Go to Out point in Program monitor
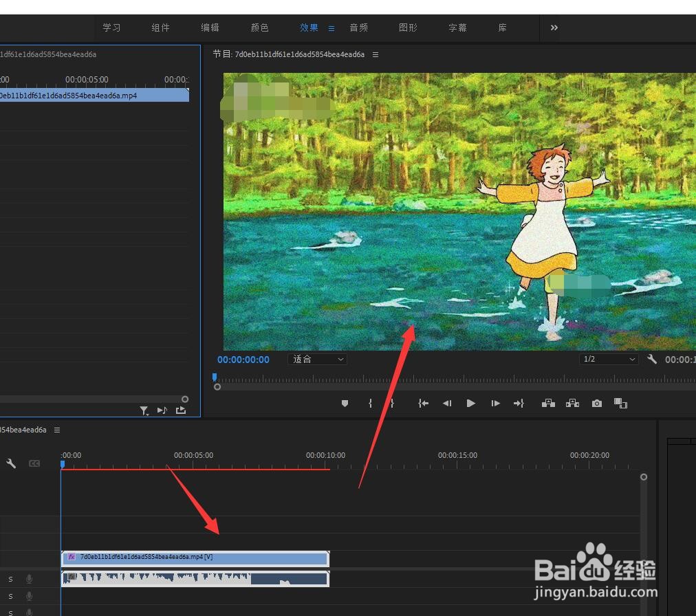The width and height of the screenshot is (696, 616). coord(519,403)
